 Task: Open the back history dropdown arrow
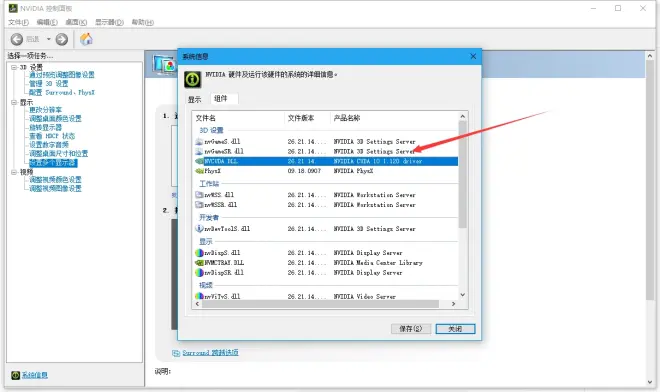(48, 39)
